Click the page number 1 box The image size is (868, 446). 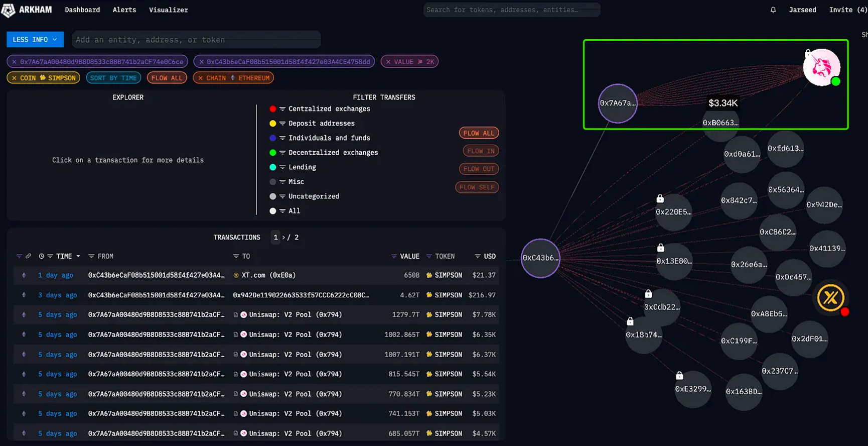275,238
